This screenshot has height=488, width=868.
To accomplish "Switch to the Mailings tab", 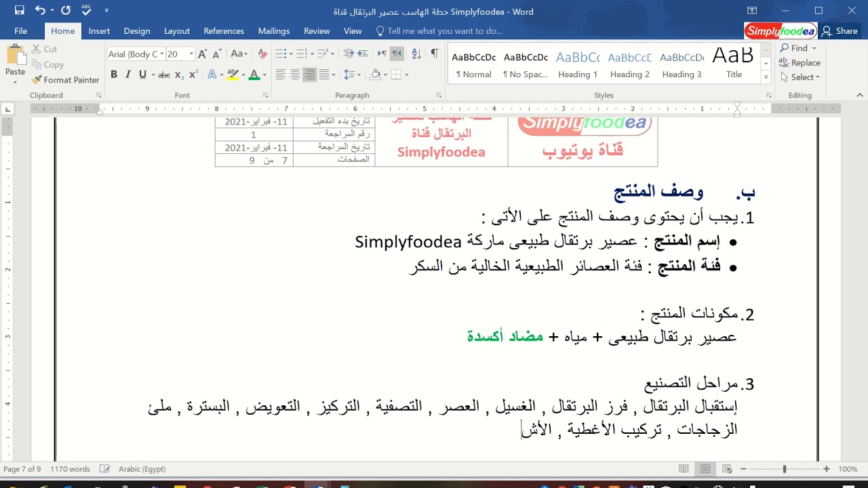I will tap(274, 31).
